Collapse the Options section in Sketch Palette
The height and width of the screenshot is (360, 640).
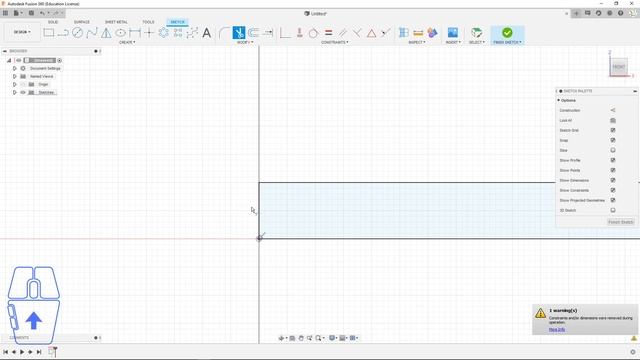point(558,100)
